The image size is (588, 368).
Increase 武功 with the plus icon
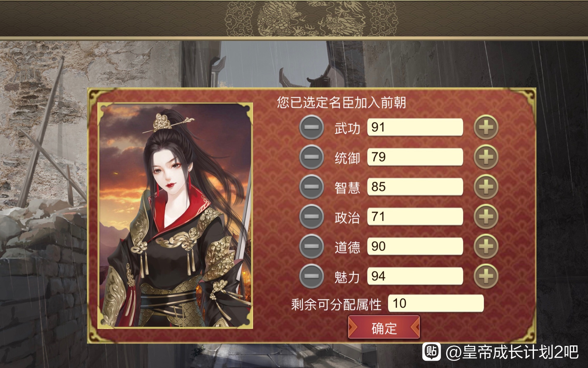coord(486,127)
